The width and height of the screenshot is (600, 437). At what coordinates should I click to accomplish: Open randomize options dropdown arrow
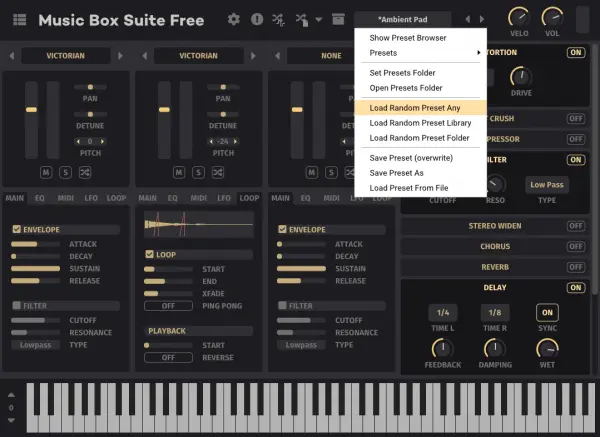pos(318,20)
